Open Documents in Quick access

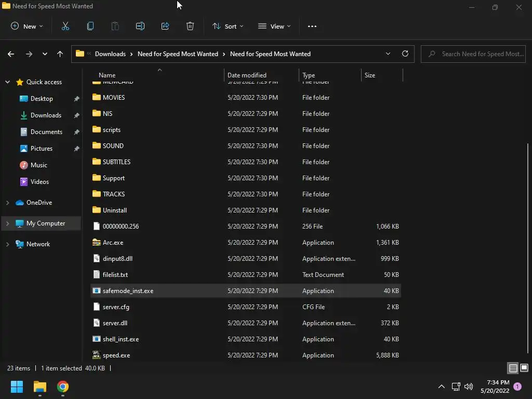(46, 131)
